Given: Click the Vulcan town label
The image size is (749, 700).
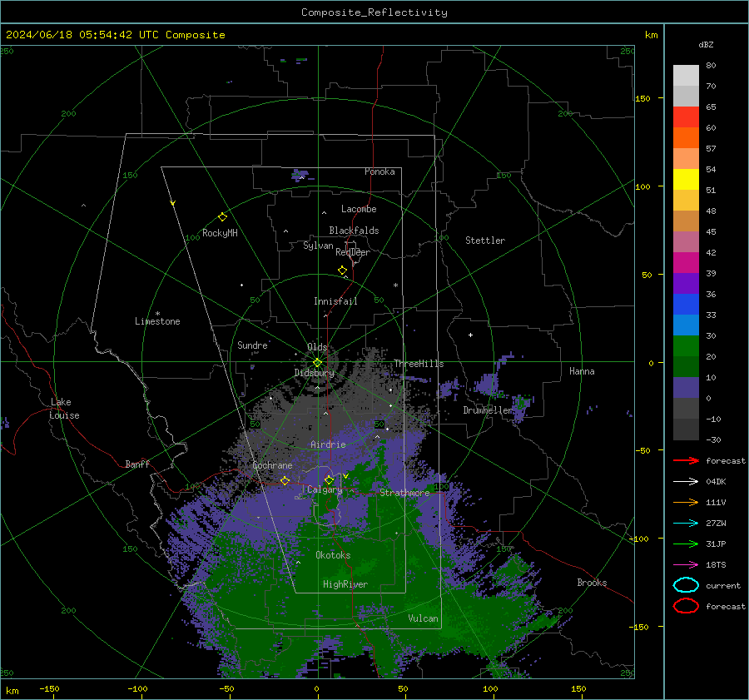Looking at the screenshot, I should click(423, 618).
